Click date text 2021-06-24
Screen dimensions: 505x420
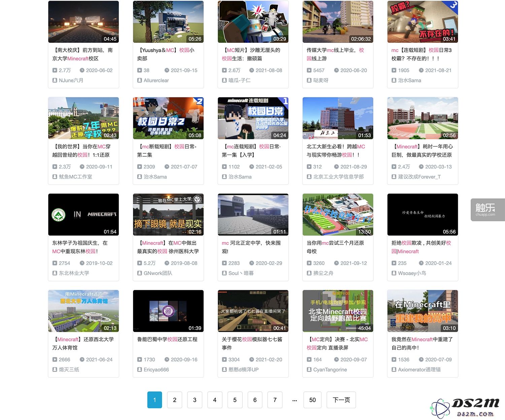[x=99, y=360]
